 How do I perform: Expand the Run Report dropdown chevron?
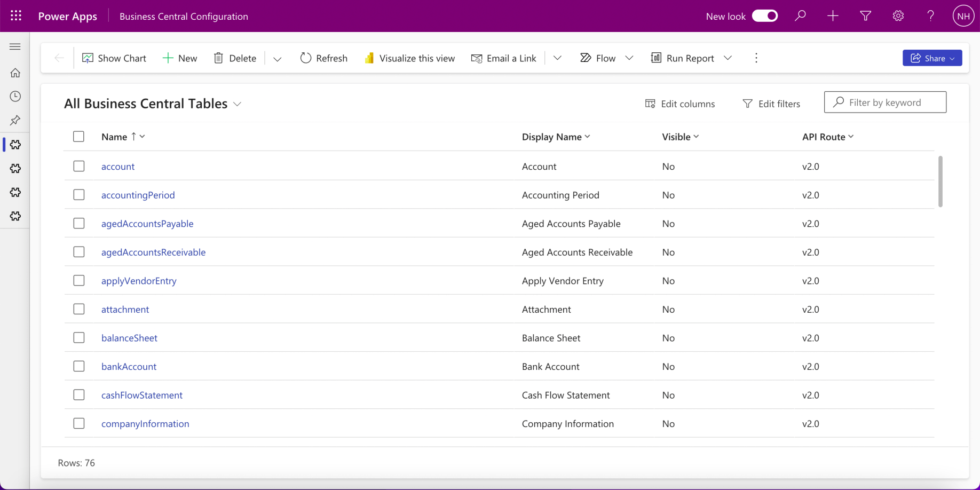click(728, 58)
